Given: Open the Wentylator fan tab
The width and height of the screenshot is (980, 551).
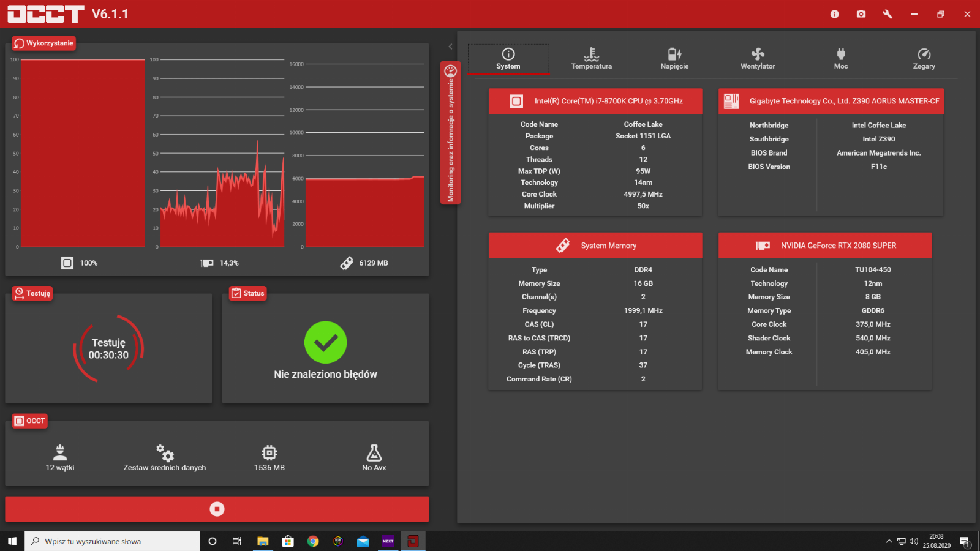Looking at the screenshot, I should pos(758,59).
